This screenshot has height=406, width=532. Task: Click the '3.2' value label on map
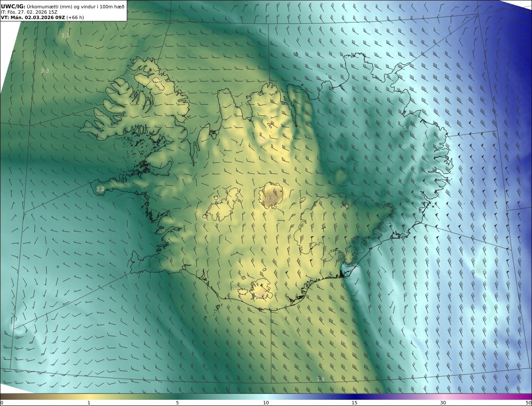pyautogui.click(x=101, y=189)
